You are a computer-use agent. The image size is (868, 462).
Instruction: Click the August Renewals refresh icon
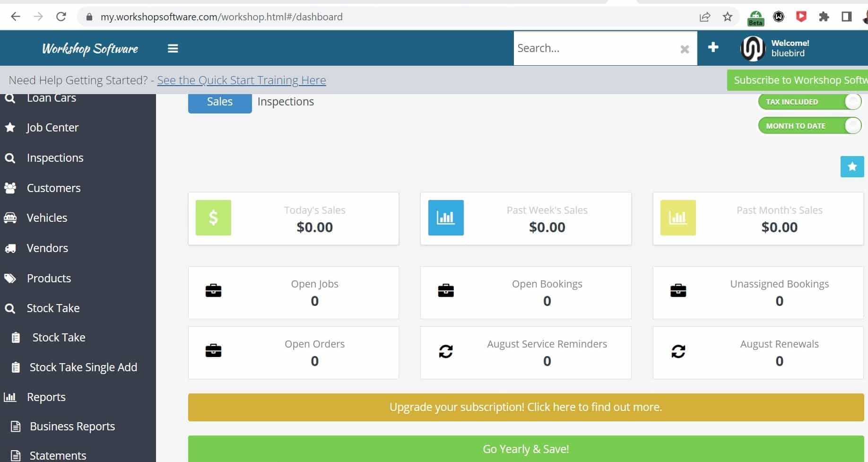point(678,351)
